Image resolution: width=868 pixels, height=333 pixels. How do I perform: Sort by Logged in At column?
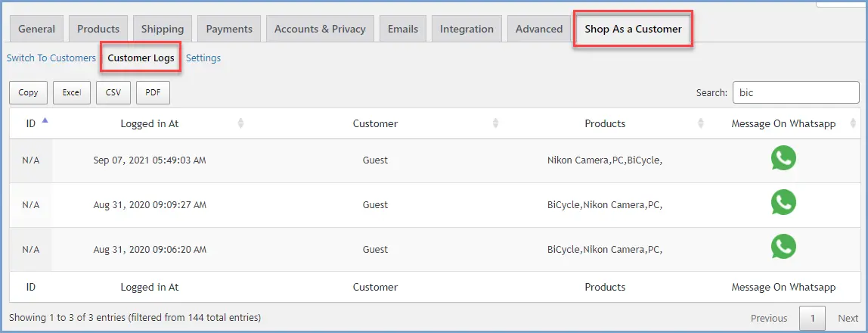(x=150, y=123)
